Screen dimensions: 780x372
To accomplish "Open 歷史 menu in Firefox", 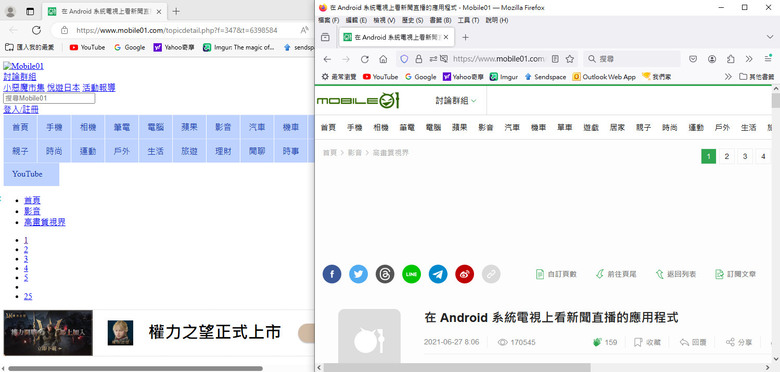I will [x=412, y=20].
